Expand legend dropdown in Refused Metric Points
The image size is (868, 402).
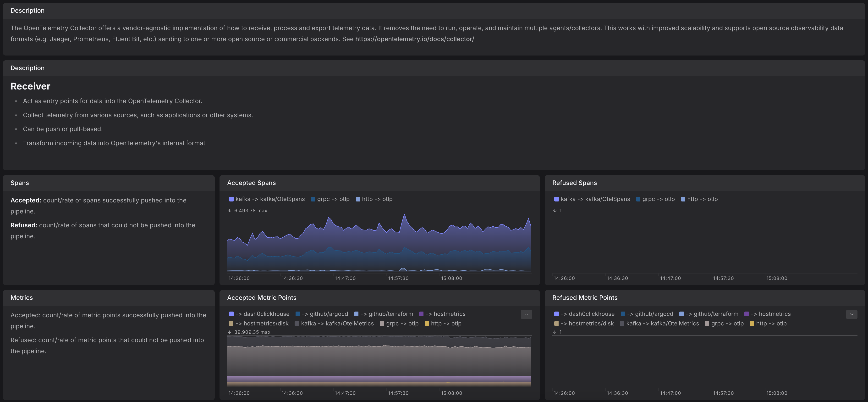click(852, 314)
